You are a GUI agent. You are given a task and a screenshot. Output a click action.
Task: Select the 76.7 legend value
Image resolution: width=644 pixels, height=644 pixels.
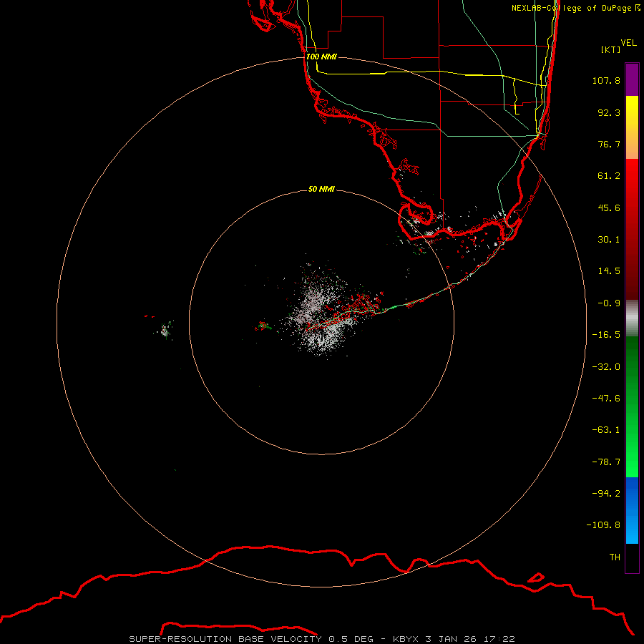pyautogui.click(x=609, y=144)
